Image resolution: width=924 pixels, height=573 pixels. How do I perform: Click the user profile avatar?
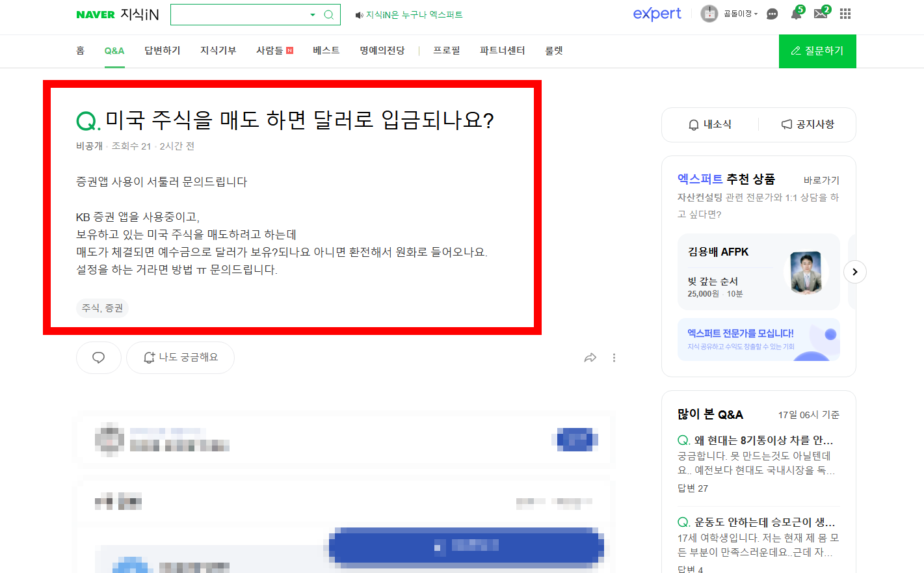[x=709, y=14]
